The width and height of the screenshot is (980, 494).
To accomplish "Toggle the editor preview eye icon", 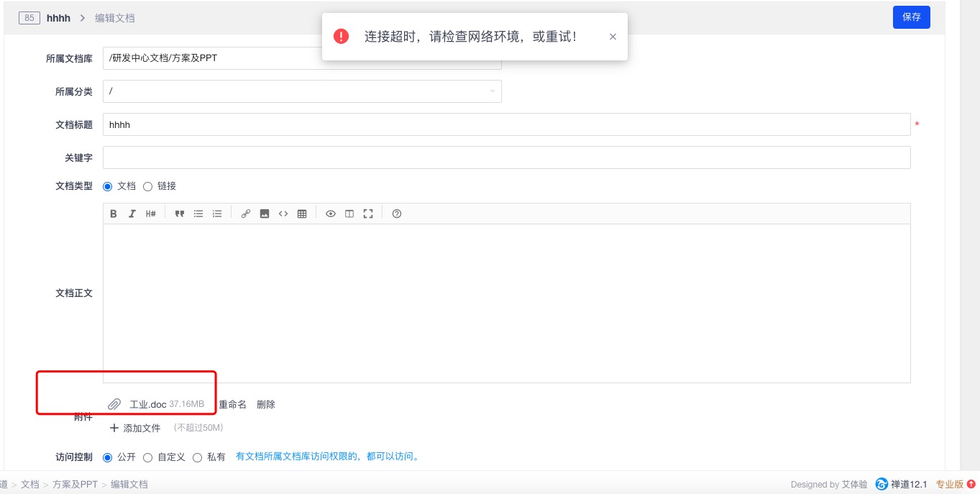I will (x=331, y=214).
